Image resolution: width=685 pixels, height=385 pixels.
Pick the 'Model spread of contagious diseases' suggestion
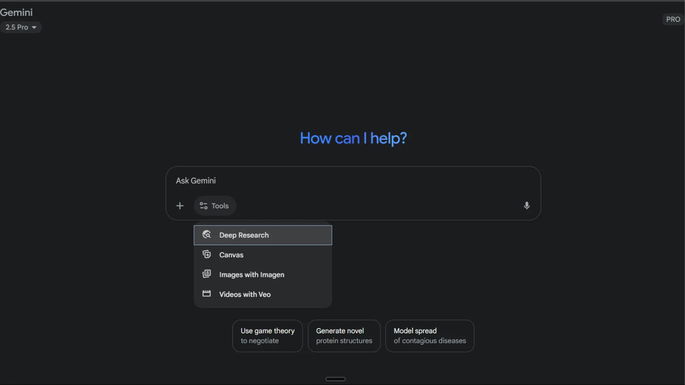tap(430, 336)
